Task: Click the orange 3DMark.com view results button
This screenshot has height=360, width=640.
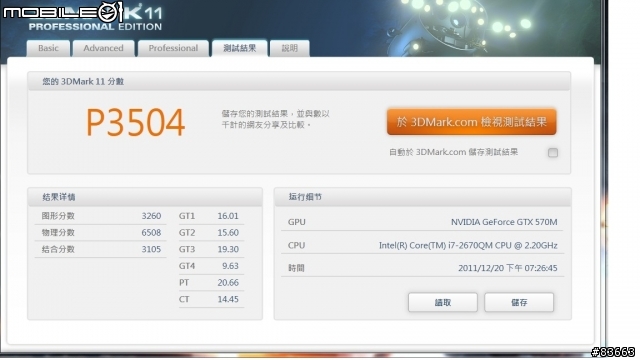Action: point(471,122)
